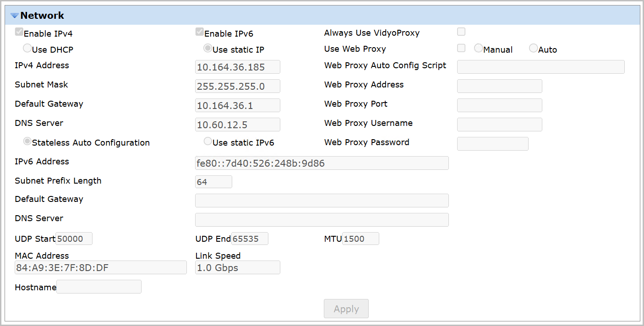Click the IPv4 Address field
This screenshot has height=326, width=644.
pos(237,67)
